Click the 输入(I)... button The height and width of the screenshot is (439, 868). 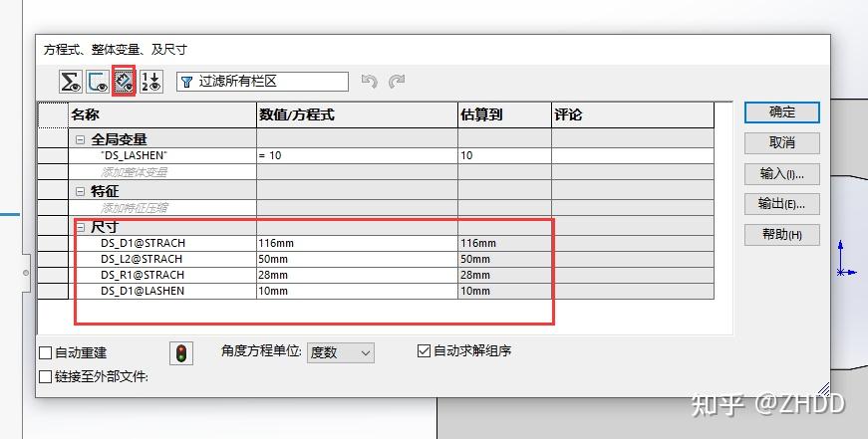tap(781, 174)
